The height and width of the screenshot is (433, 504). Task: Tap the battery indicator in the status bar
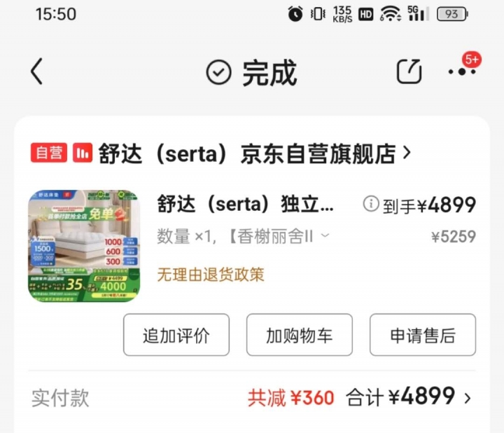452,14
